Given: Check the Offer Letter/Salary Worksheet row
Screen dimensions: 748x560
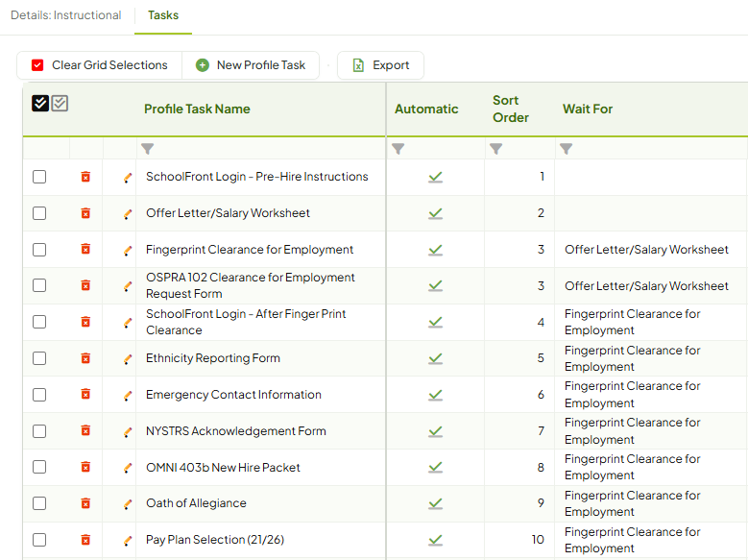Looking at the screenshot, I should pos(39,213).
